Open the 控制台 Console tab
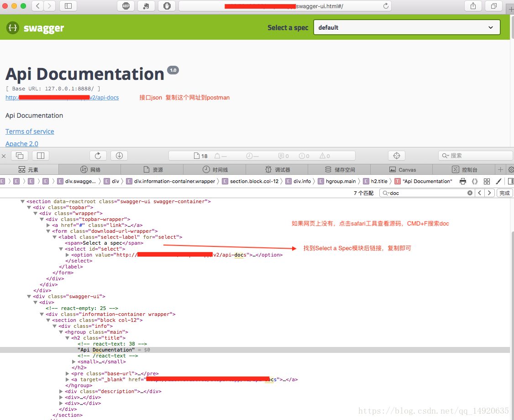 point(463,169)
